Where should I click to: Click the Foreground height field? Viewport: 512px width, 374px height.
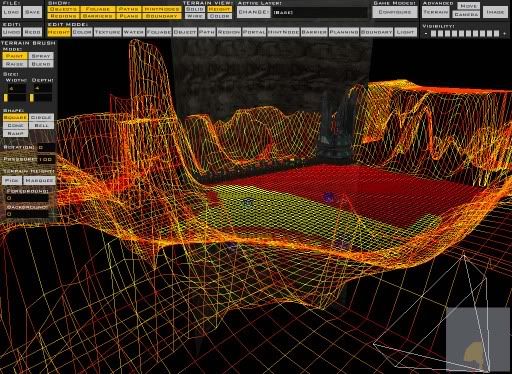[28, 198]
